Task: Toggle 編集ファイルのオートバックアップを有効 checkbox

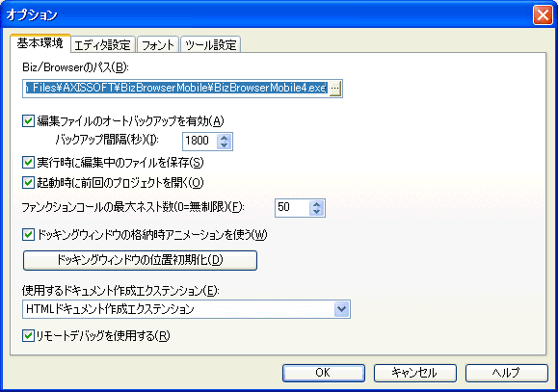Action: [x=28, y=121]
